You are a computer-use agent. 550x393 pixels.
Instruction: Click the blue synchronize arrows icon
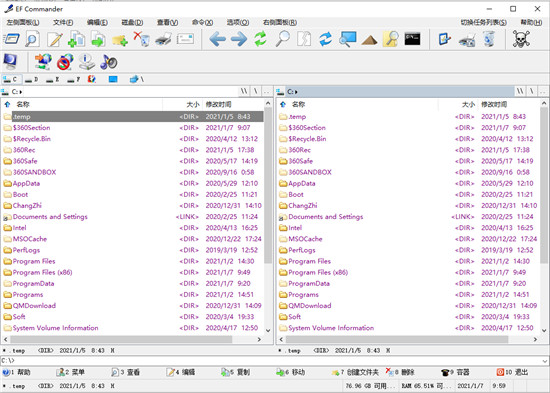(x=326, y=39)
